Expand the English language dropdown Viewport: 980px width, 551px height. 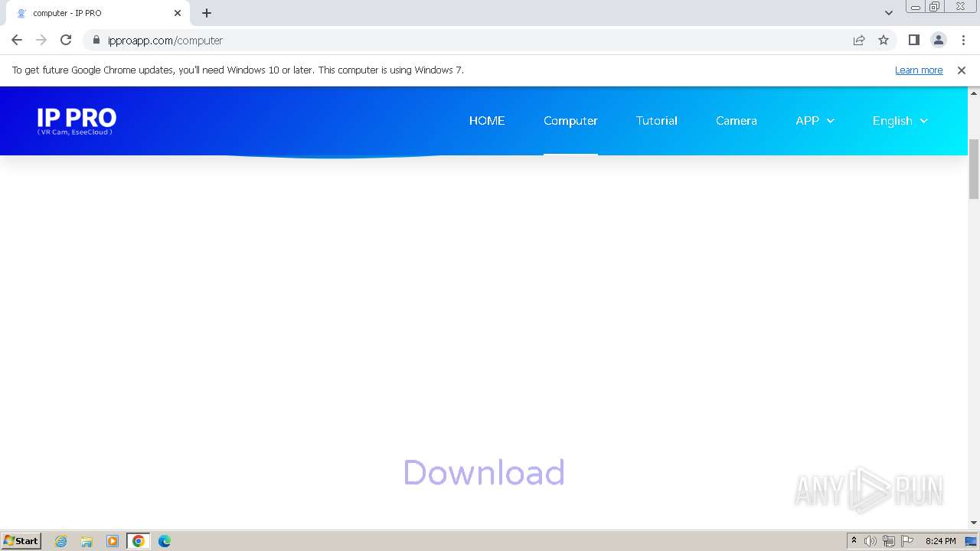tap(900, 120)
